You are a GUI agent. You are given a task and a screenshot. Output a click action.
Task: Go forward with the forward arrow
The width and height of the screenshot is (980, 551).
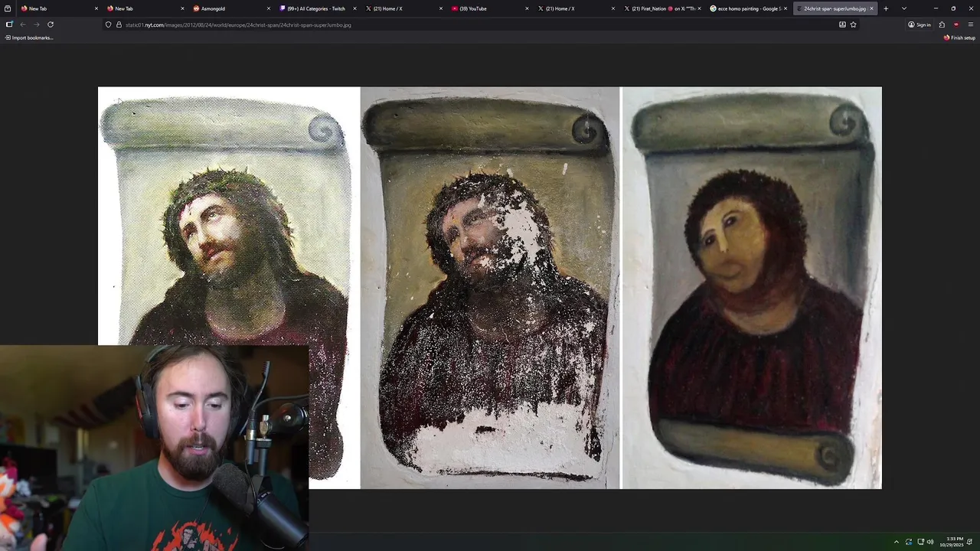click(x=36, y=24)
